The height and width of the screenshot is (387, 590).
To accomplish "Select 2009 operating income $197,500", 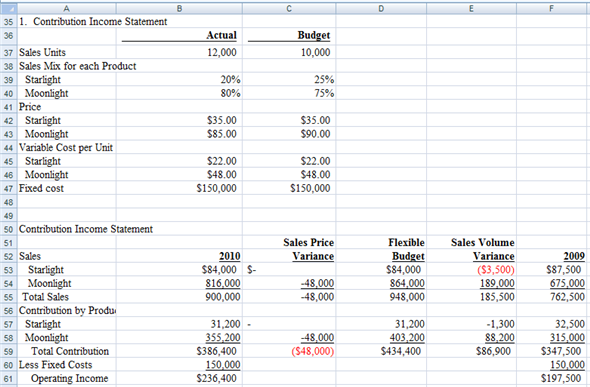I will [x=561, y=378].
